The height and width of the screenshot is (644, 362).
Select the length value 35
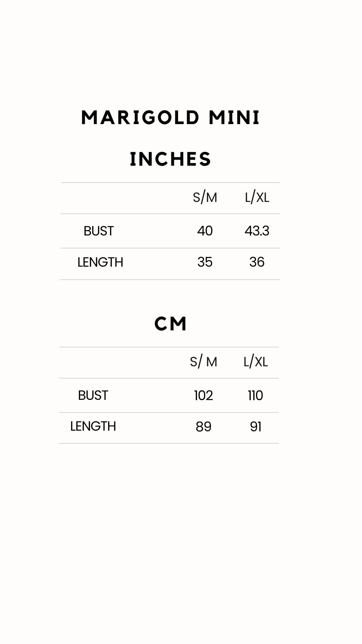(205, 262)
